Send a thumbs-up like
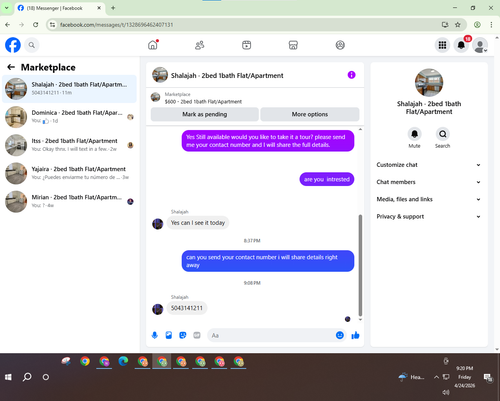 tap(355, 335)
